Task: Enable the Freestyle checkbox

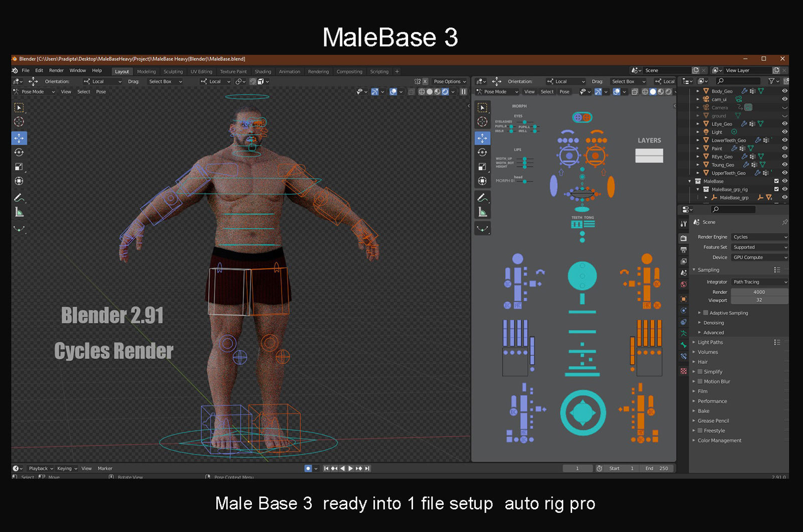Action: click(700, 431)
